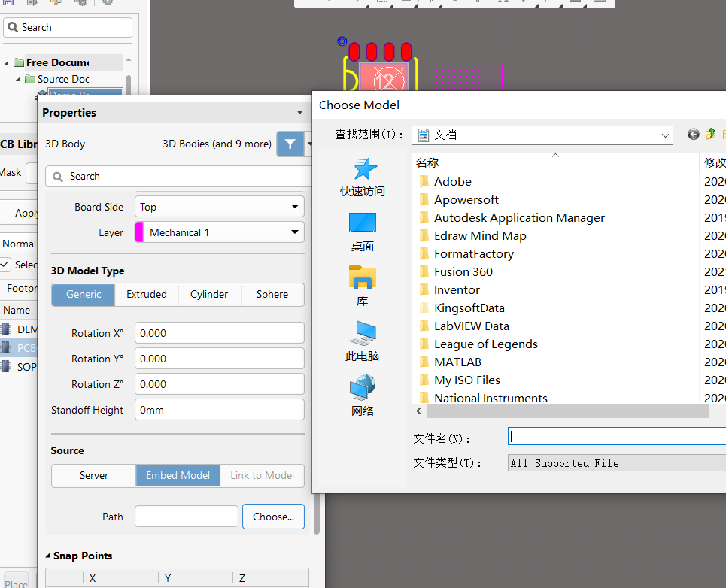Select the Sphere 3D model type
The image size is (726, 588).
272,294
